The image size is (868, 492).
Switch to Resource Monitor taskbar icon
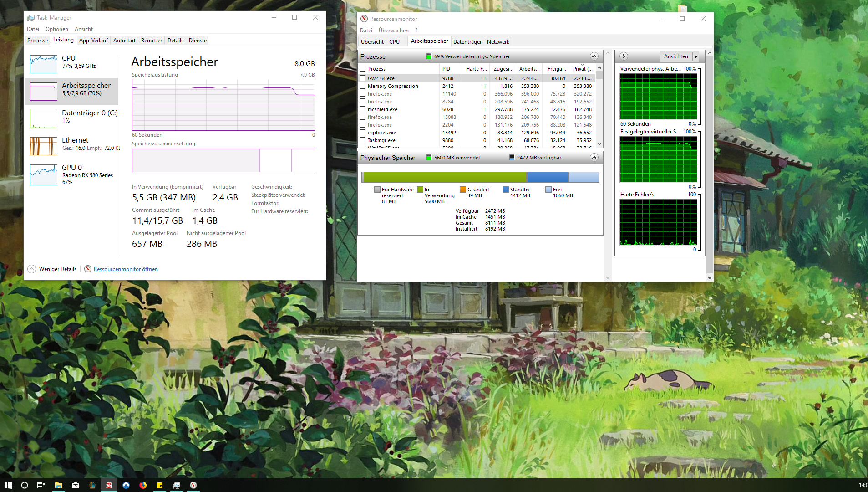193,485
